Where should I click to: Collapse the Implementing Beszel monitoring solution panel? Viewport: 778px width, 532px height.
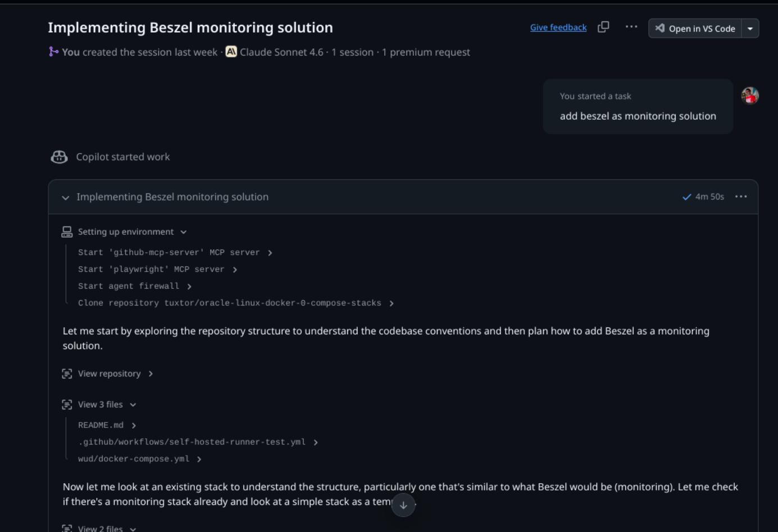pyautogui.click(x=66, y=198)
